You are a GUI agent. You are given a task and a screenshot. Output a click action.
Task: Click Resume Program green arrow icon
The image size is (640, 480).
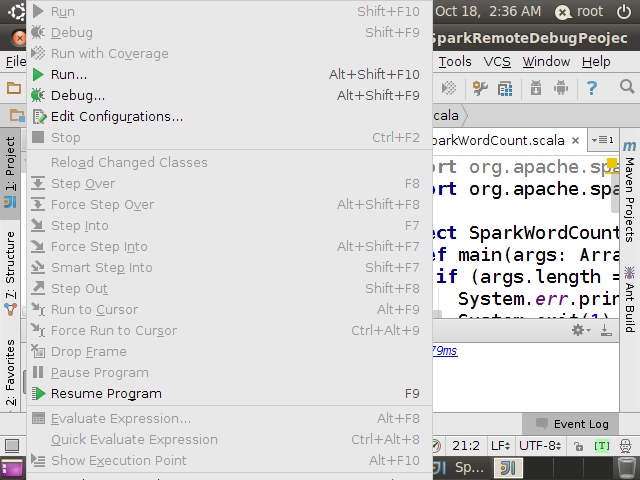(x=38, y=393)
